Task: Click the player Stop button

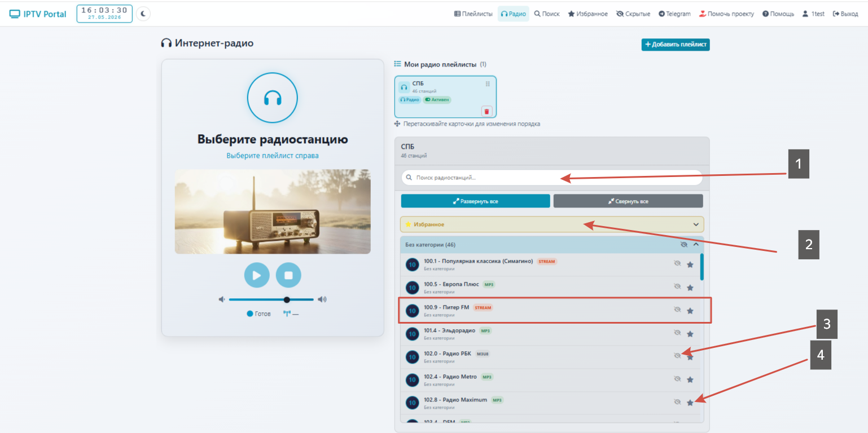Action: [288, 276]
